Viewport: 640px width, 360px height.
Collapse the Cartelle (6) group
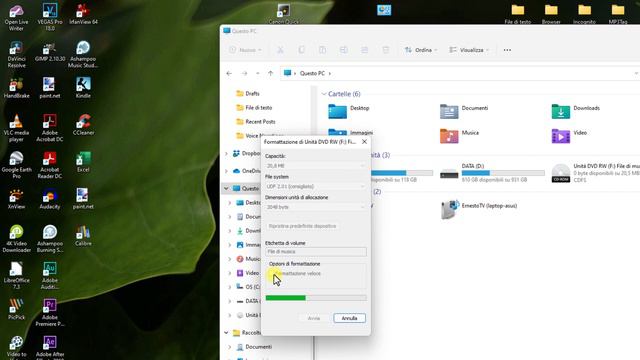pyautogui.click(x=324, y=94)
